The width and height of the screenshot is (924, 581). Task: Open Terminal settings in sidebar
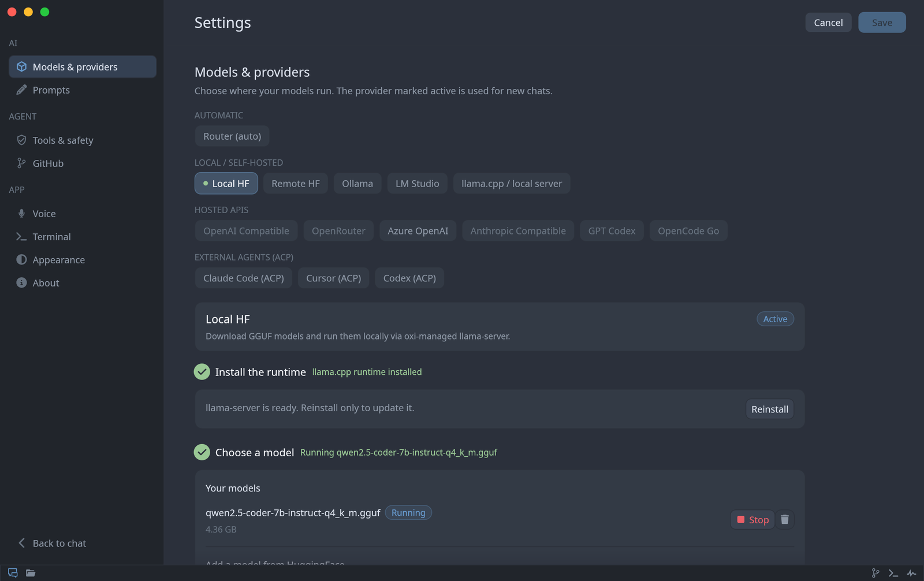[83, 237]
